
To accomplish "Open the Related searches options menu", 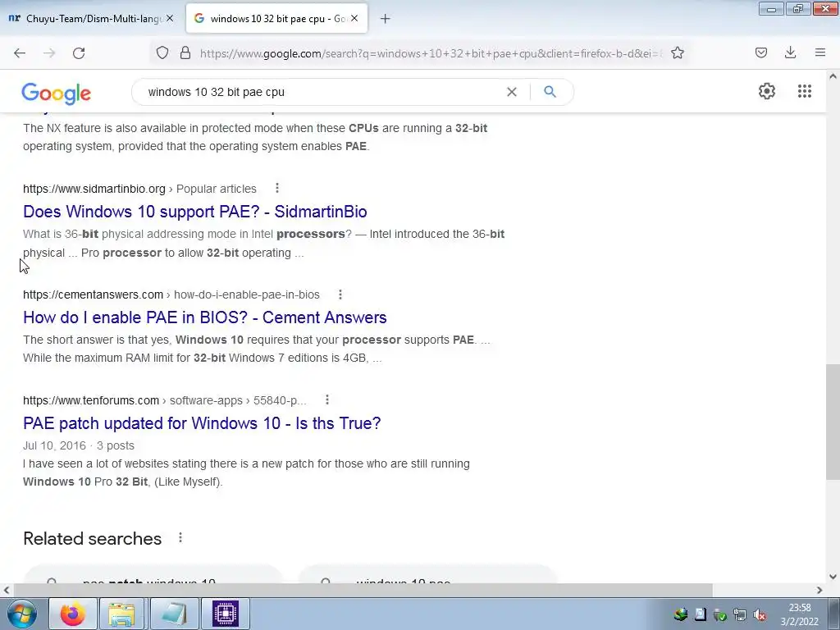I will click(180, 537).
